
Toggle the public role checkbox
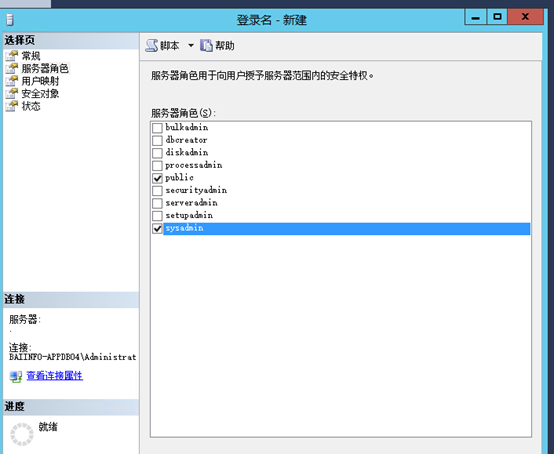coord(157,178)
